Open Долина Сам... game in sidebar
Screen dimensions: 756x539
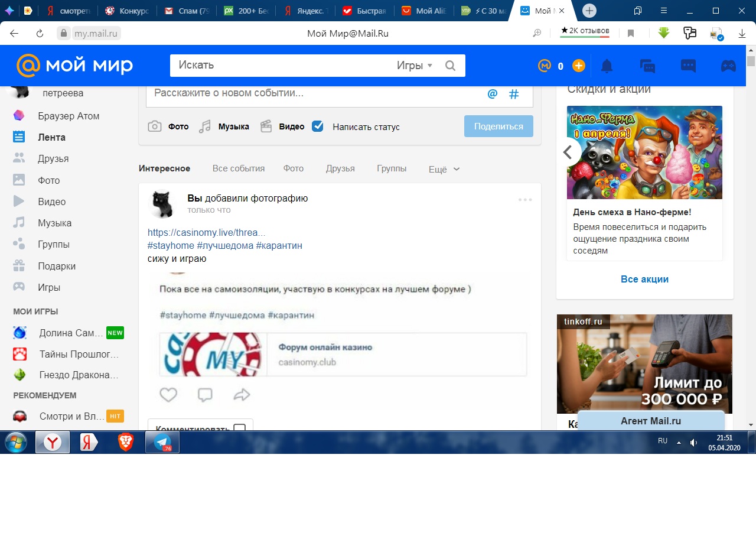67,333
